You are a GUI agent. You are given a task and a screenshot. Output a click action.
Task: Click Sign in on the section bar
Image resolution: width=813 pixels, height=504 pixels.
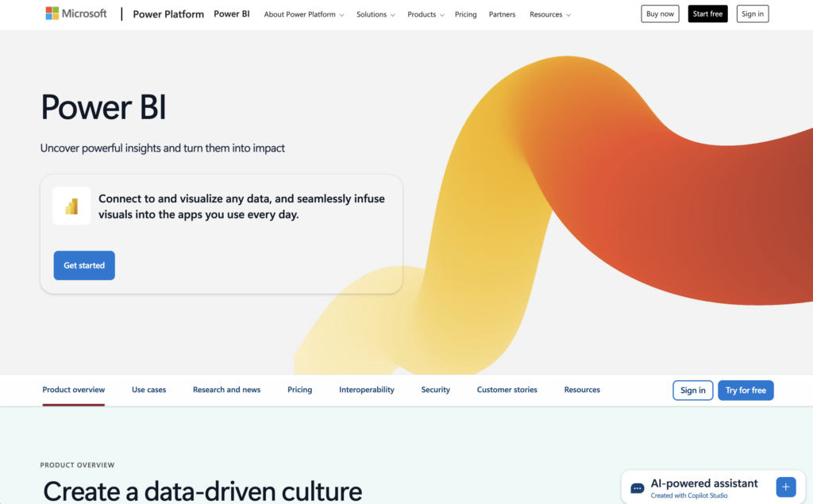click(692, 391)
